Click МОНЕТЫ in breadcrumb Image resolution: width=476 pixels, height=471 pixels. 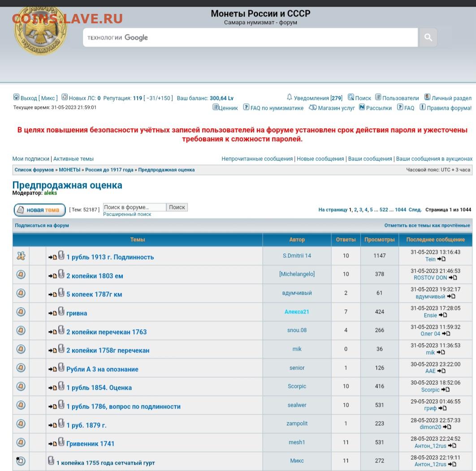click(x=69, y=170)
